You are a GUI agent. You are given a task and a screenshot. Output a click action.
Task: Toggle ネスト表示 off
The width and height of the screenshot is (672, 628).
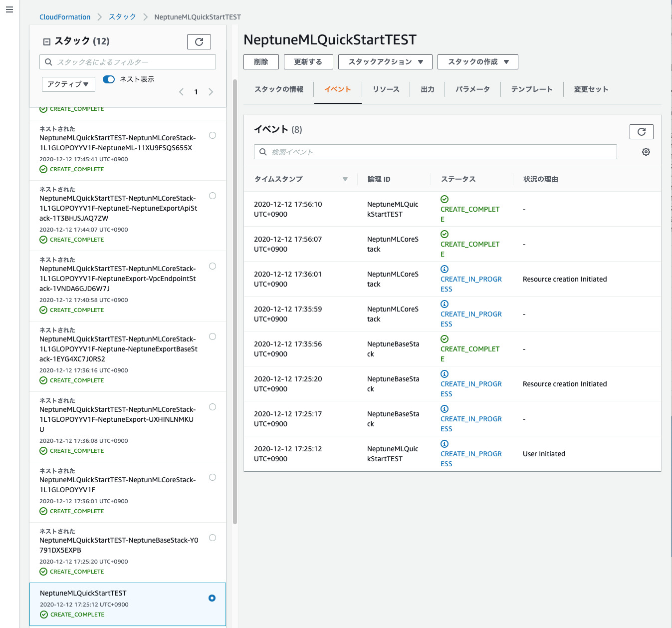pos(109,79)
